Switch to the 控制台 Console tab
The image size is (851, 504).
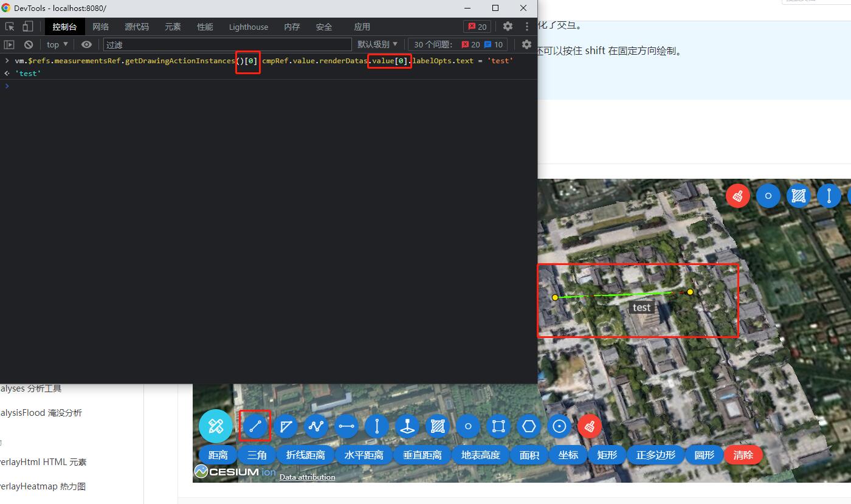(x=64, y=27)
